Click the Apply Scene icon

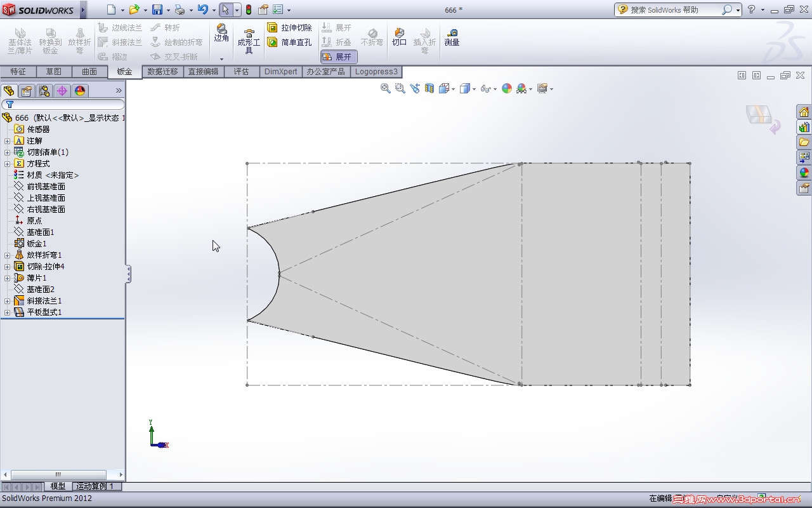pos(521,88)
